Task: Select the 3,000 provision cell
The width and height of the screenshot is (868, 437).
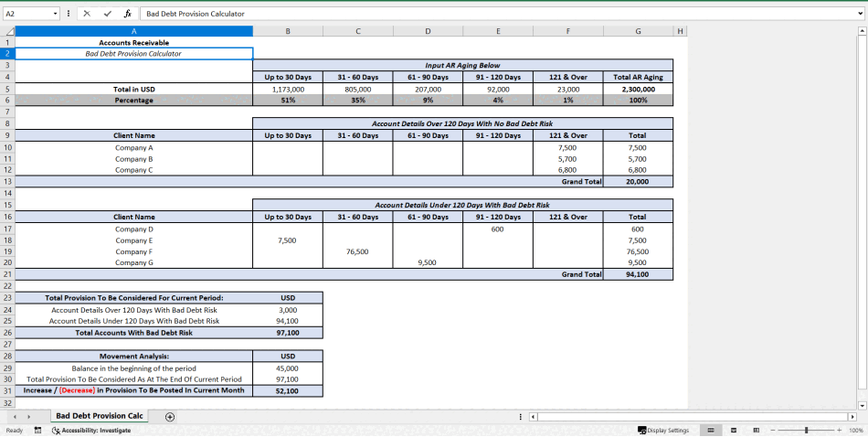Action: tap(288, 310)
